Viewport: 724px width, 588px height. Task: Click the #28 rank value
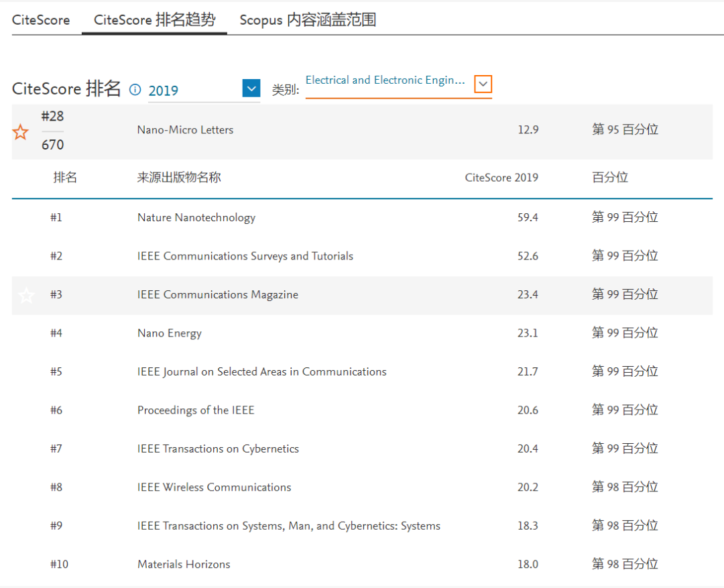53,117
